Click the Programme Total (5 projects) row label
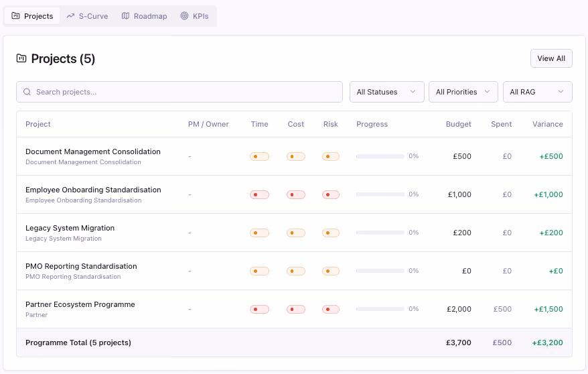This screenshot has width=588, height=374. (78, 343)
